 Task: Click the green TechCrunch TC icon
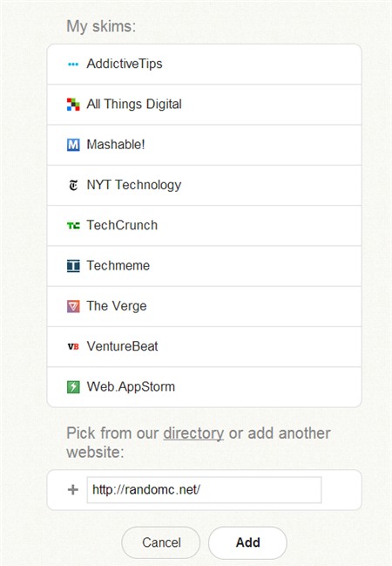(73, 226)
